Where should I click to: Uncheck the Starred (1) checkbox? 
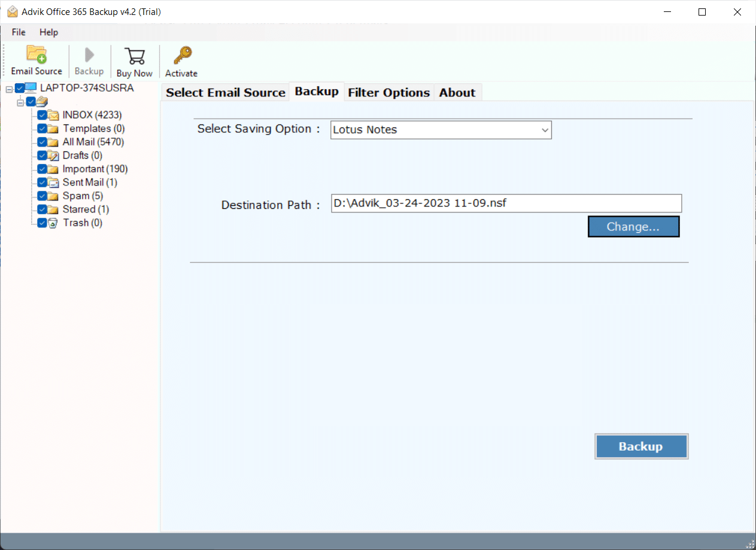tap(42, 209)
